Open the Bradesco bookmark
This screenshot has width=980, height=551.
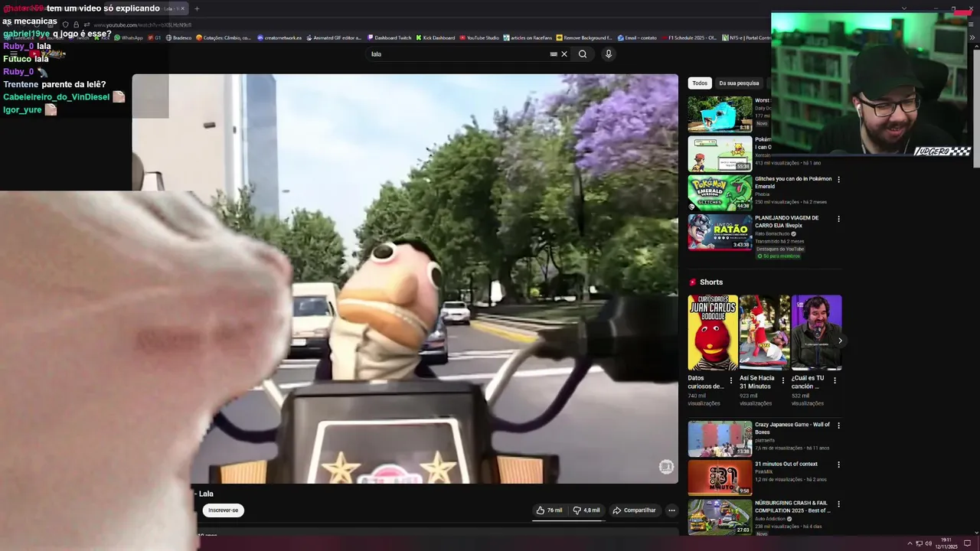[x=178, y=37]
